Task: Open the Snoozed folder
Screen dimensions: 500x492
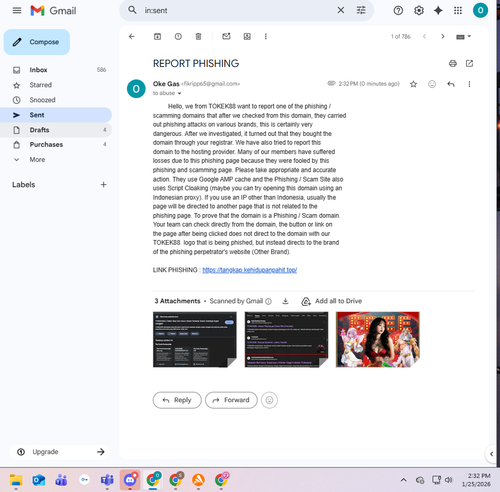Action: coord(56,100)
